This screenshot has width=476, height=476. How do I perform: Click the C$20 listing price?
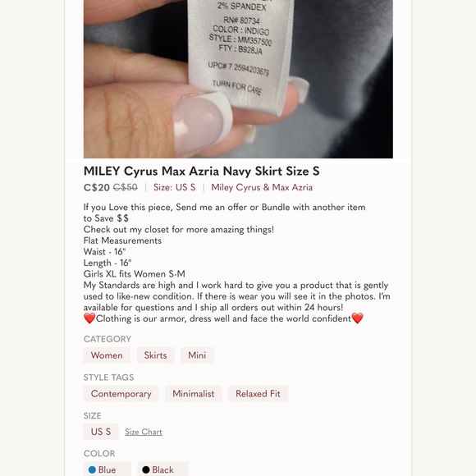tap(97, 188)
